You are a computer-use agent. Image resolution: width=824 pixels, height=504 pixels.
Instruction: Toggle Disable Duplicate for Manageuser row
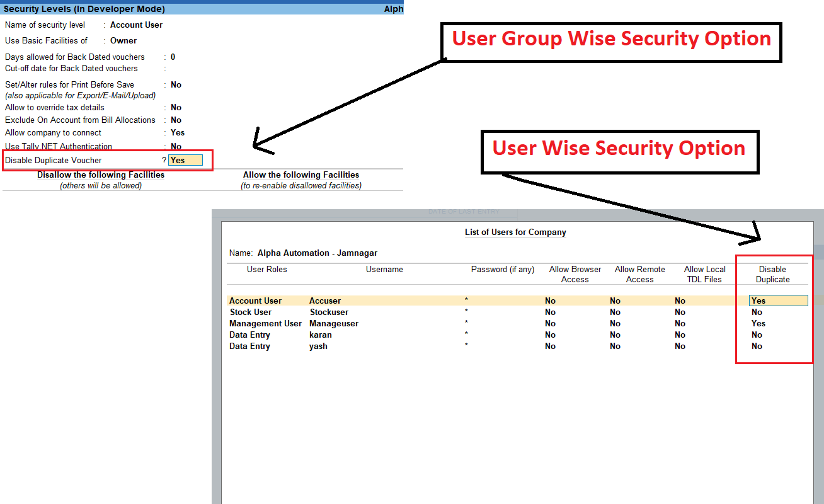pos(758,324)
